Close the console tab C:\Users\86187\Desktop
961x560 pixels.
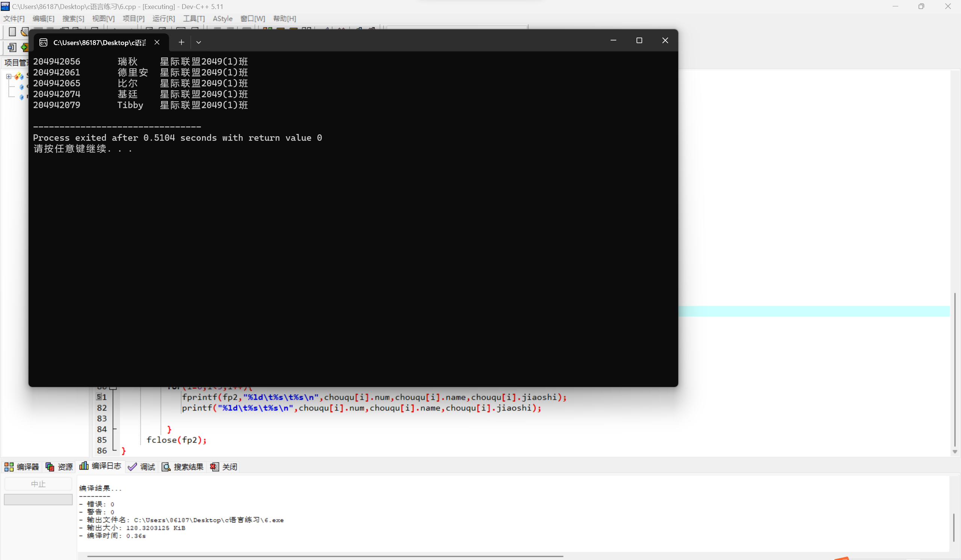[x=157, y=42]
